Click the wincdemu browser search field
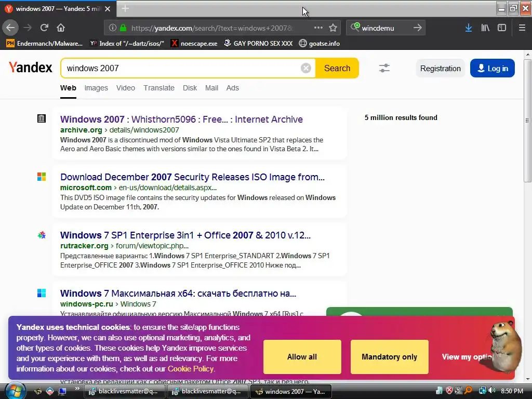This screenshot has height=399, width=532. pyautogui.click(x=385, y=28)
